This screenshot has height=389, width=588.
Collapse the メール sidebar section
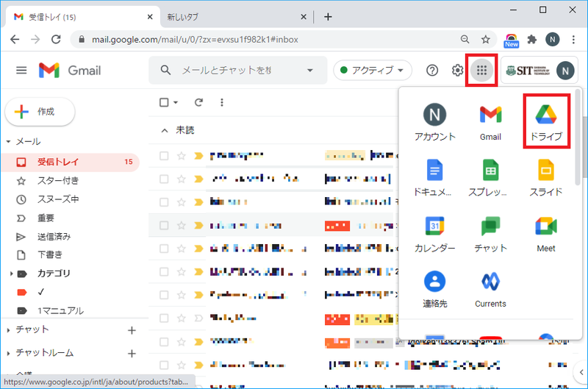[8, 142]
